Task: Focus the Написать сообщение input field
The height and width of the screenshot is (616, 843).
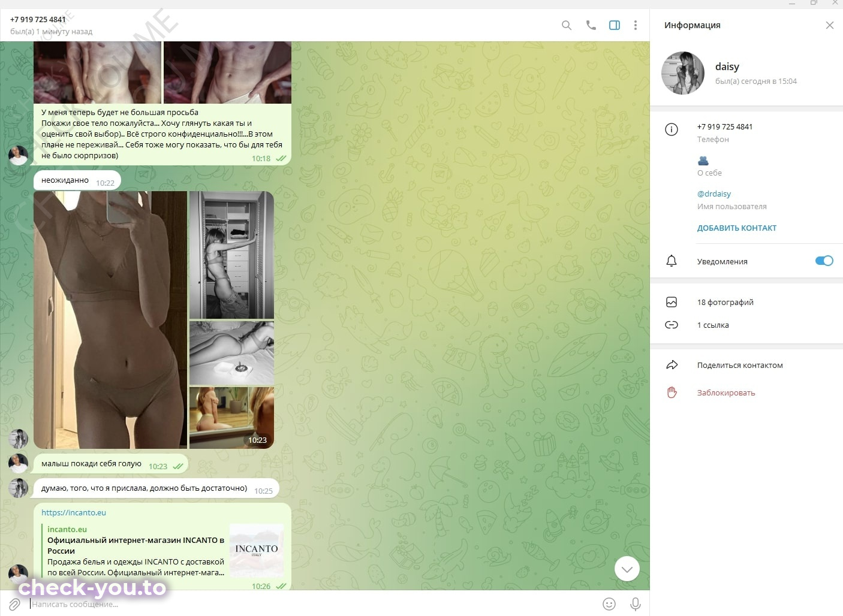Action: pos(312,604)
